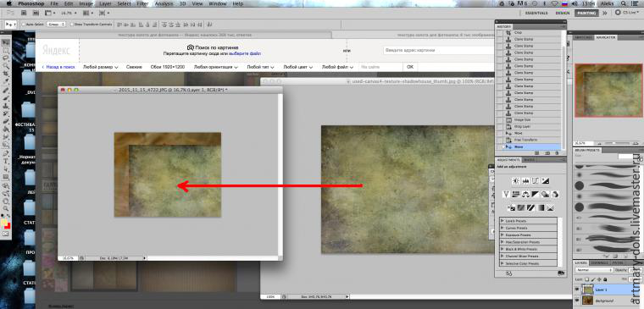Check Show Transform Controls
644x309 pixels.
(x=72, y=25)
